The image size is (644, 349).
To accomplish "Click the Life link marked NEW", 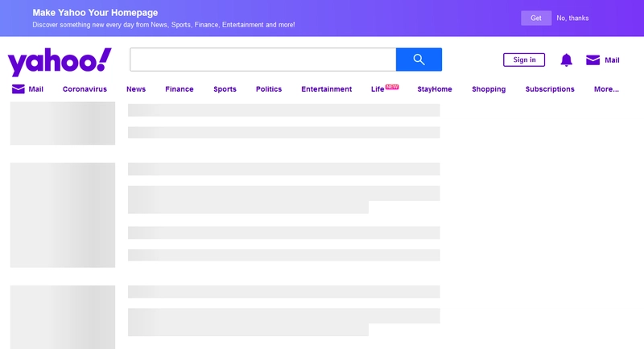I will coord(378,89).
